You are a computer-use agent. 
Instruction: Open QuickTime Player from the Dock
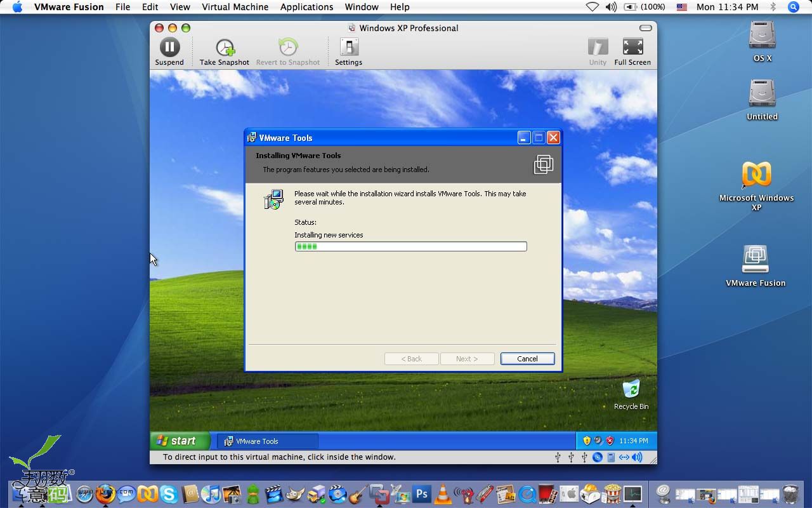point(527,495)
